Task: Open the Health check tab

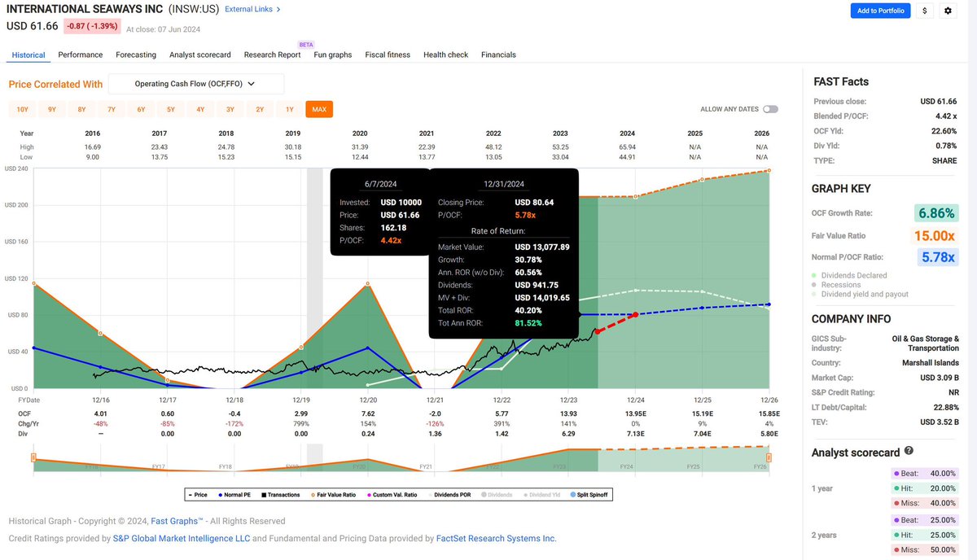Action: 445,55
